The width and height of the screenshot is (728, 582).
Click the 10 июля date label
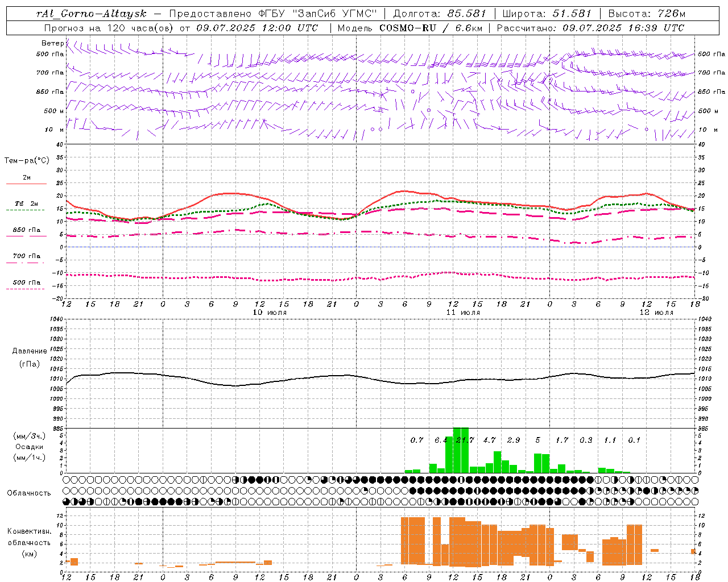[x=270, y=313]
